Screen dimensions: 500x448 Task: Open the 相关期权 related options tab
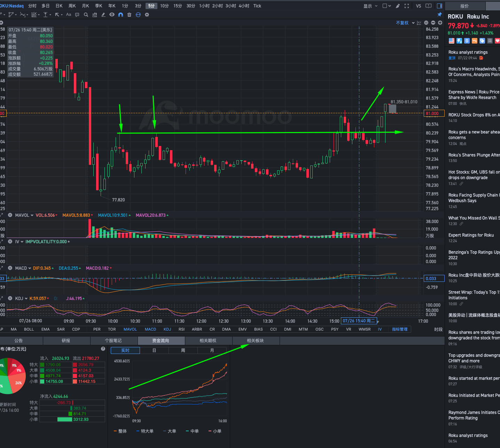coord(208,341)
